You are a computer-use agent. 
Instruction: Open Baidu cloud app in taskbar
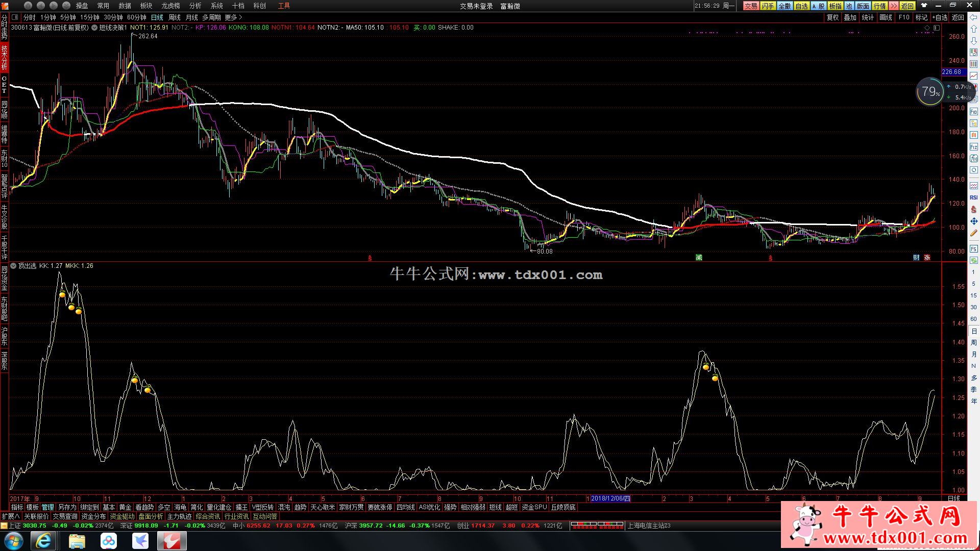point(109,541)
